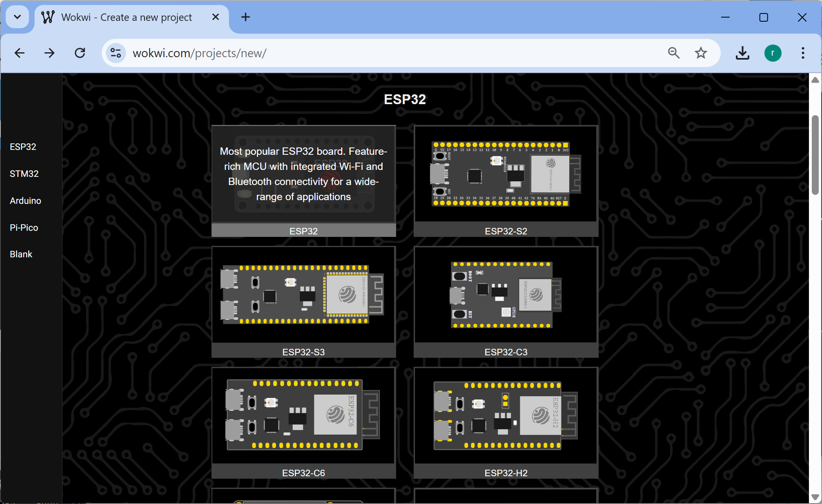Image resolution: width=822 pixels, height=504 pixels.
Task: Open a new browser tab
Action: tap(245, 17)
